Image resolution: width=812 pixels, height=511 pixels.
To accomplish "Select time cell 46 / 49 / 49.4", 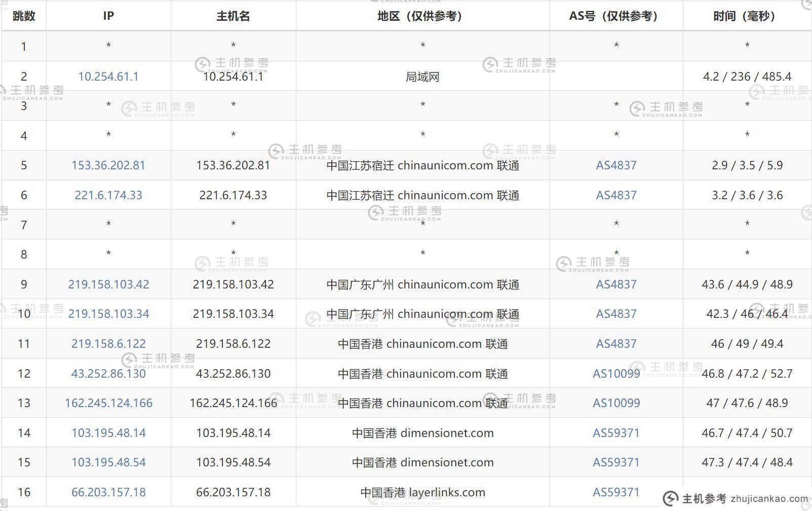I will pyautogui.click(x=747, y=344).
